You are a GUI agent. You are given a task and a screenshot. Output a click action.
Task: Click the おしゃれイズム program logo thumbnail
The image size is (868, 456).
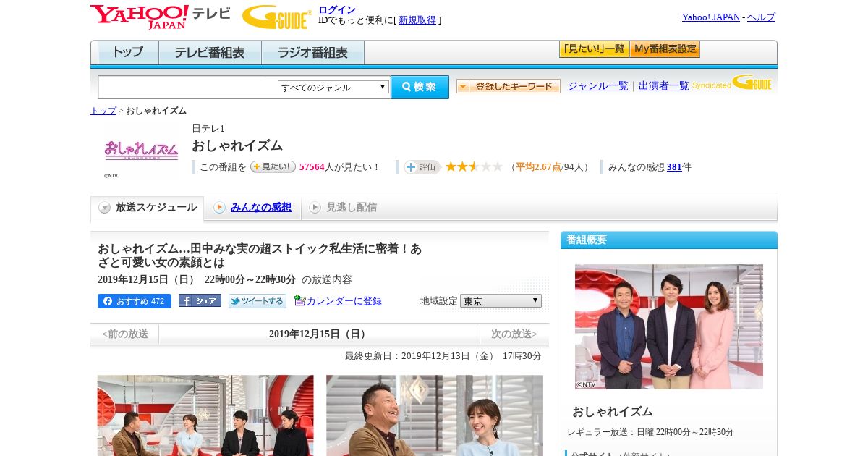[141, 151]
